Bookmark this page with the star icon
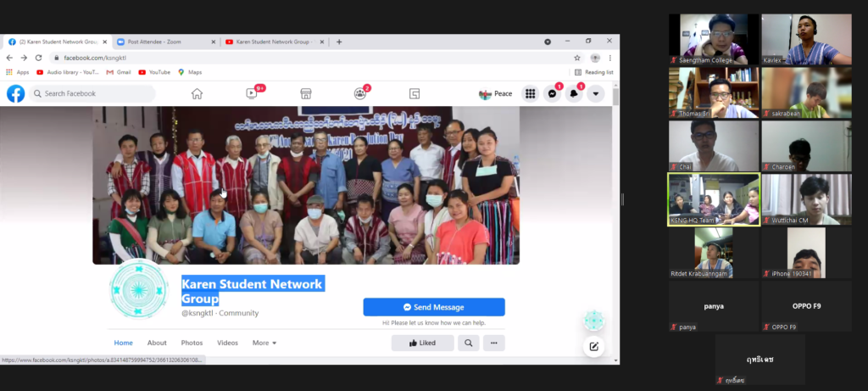This screenshot has width=868, height=391. pos(576,58)
